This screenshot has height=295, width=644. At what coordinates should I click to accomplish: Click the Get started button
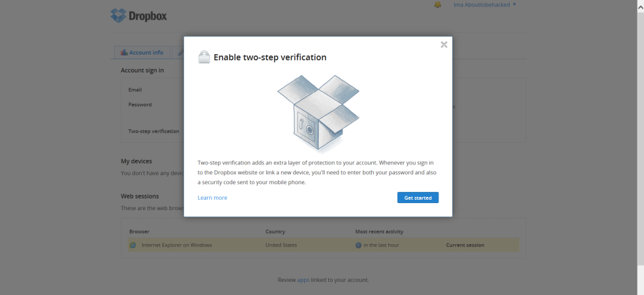[418, 198]
